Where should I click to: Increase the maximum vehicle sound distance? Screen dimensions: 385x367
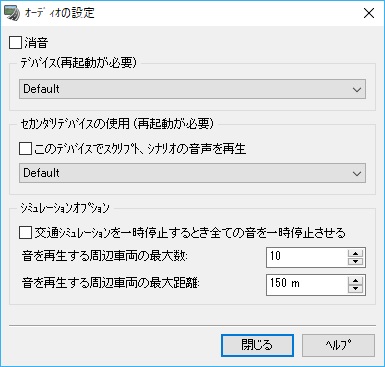[356, 281]
